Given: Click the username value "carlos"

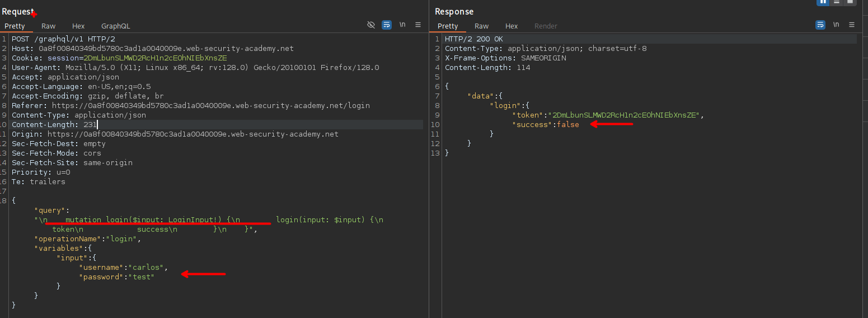Looking at the screenshot, I should point(148,268).
